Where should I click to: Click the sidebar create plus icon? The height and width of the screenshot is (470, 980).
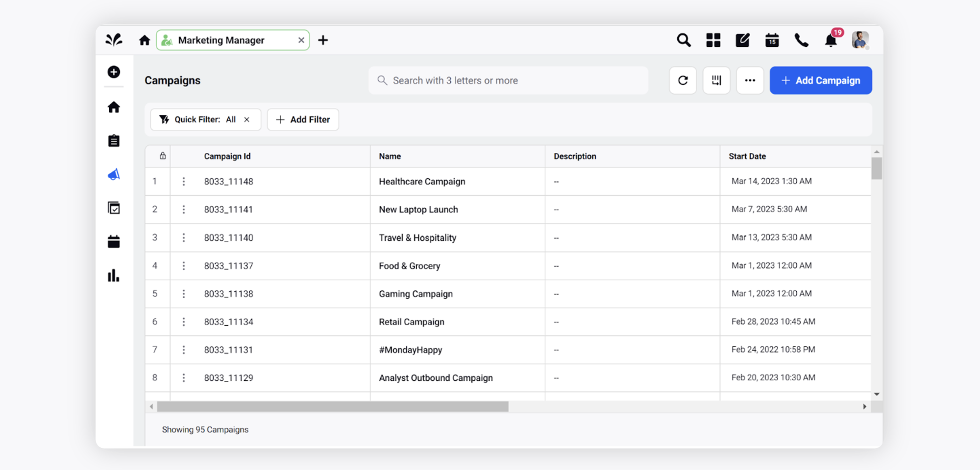point(114,72)
